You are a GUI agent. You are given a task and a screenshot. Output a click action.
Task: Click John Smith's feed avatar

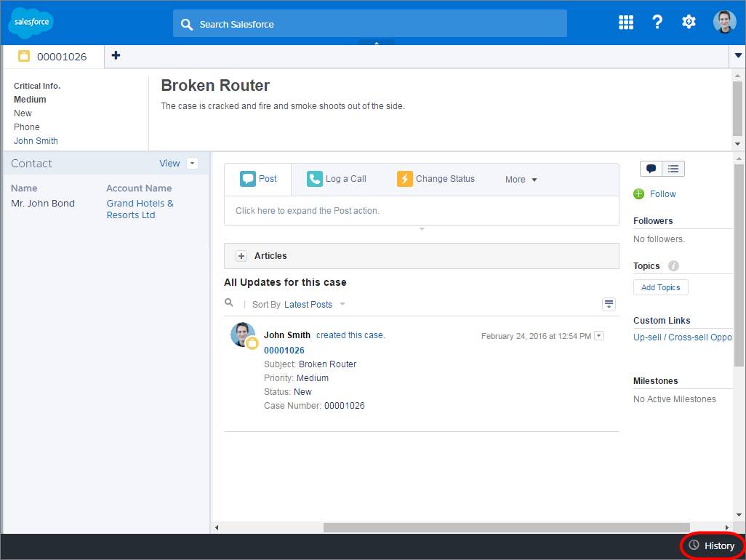(243, 334)
